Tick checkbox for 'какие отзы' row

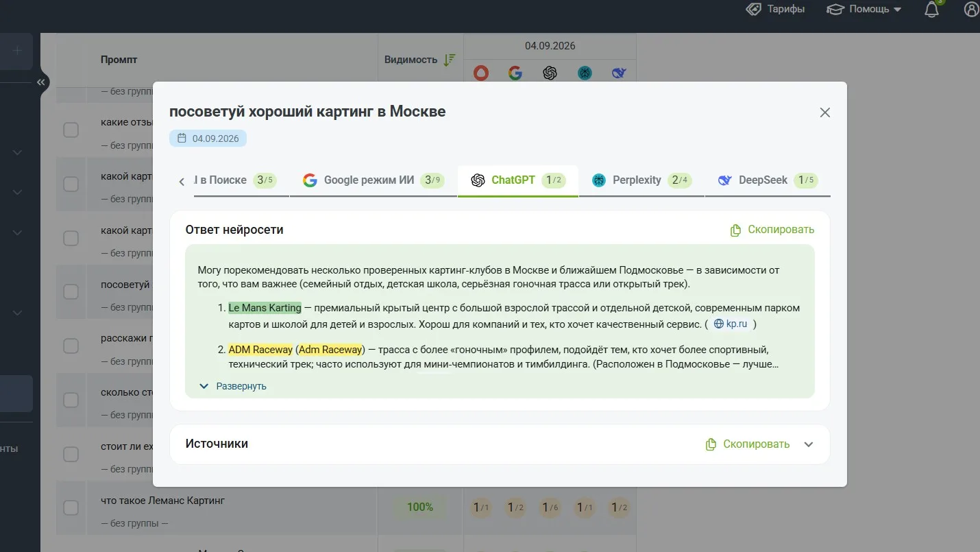click(71, 130)
